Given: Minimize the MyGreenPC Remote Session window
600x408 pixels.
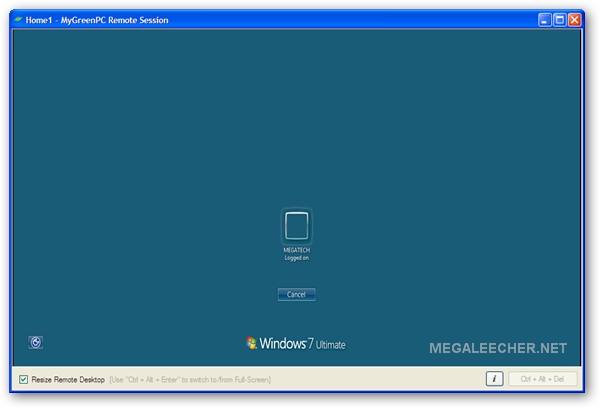Looking at the screenshot, I should coord(545,20).
